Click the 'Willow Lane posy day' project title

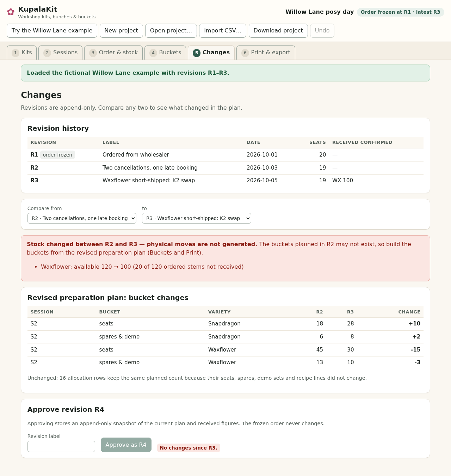pyautogui.click(x=320, y=12)
